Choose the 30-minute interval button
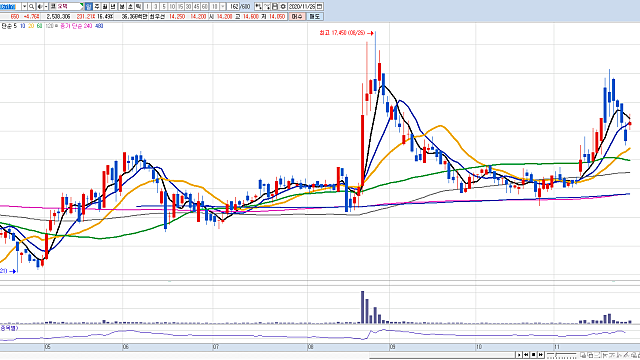 (188, 7)
